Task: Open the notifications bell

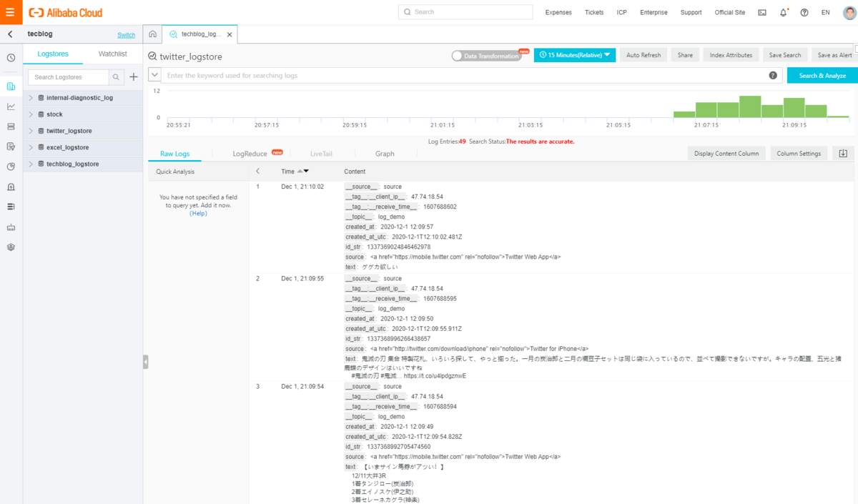Action: pos(784,12)
